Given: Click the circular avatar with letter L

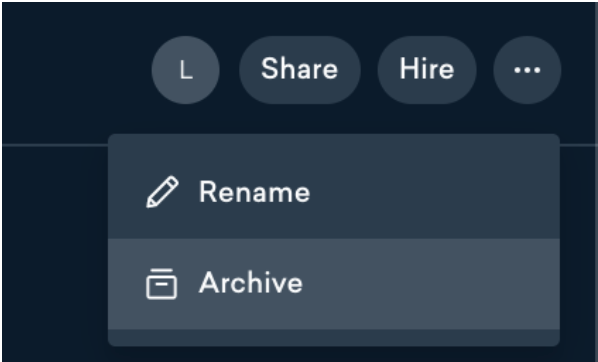Looking at the screenshot, I should [186, 70].
